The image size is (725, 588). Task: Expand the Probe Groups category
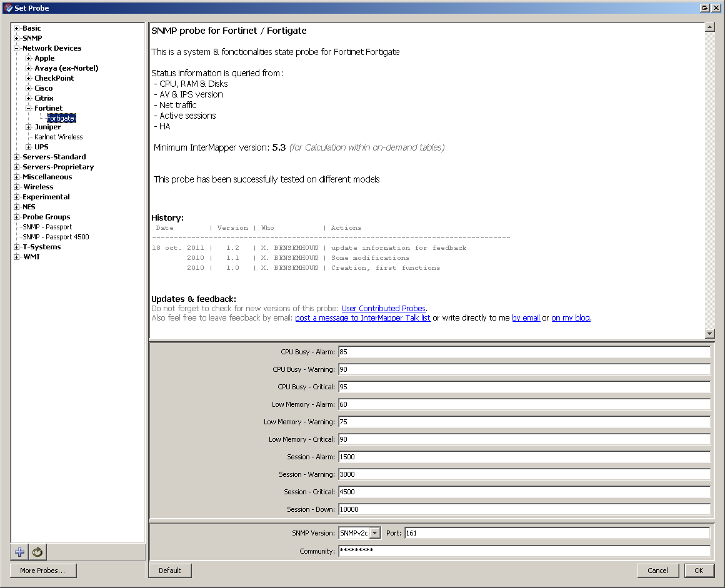pyautogui.click(x=17, y=217)
